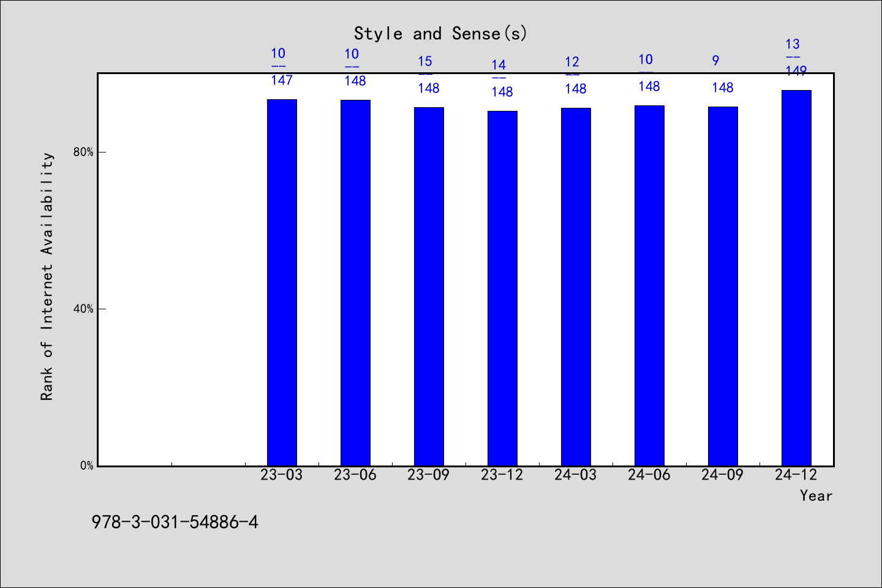This screenshot has height=588, width=882.
Task: Select the blue bar for 23-12
Action: pyautogui.click(x=502, y=288)
